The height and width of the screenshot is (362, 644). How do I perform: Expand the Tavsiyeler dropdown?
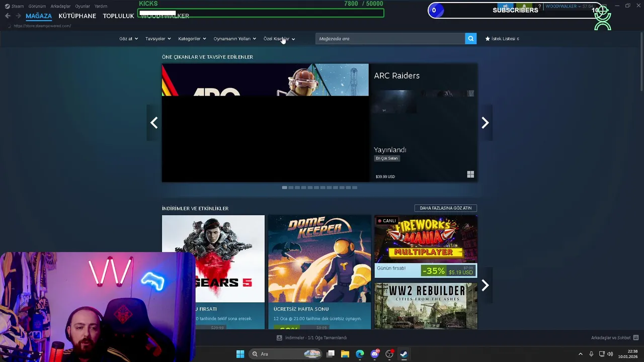(x=158, y=39)
